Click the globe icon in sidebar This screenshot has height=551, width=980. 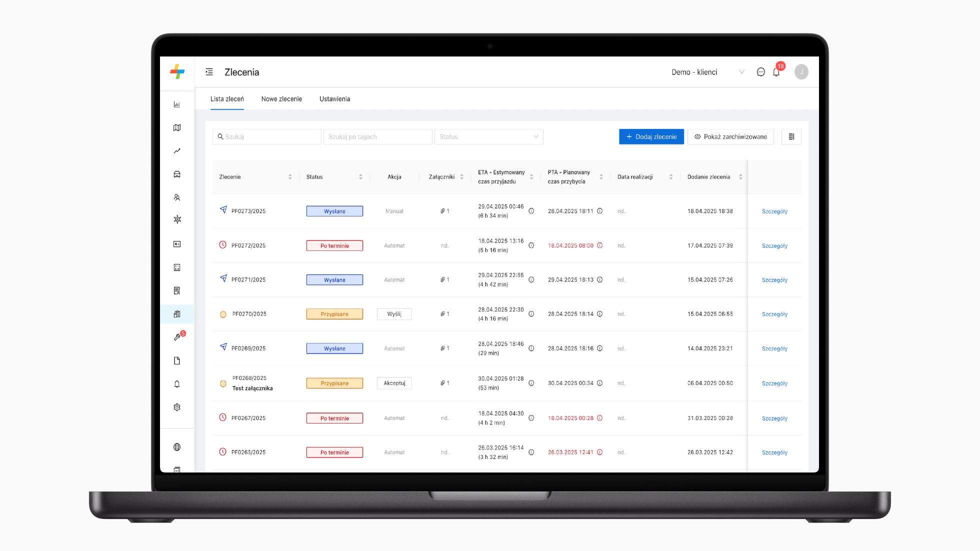[177, 447]
